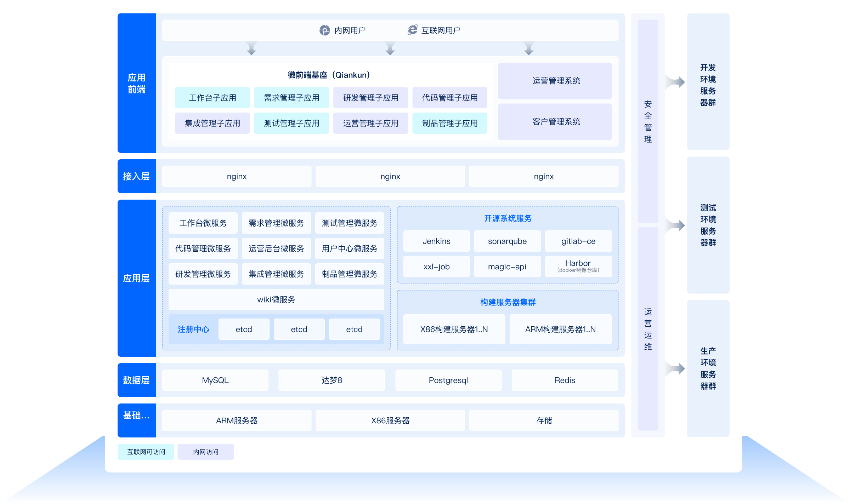The height and width of the screenshot is (504, 850).
Task: Click the 内网用户 browser icon
Action: pyautogui.click(x=324, y=30)
